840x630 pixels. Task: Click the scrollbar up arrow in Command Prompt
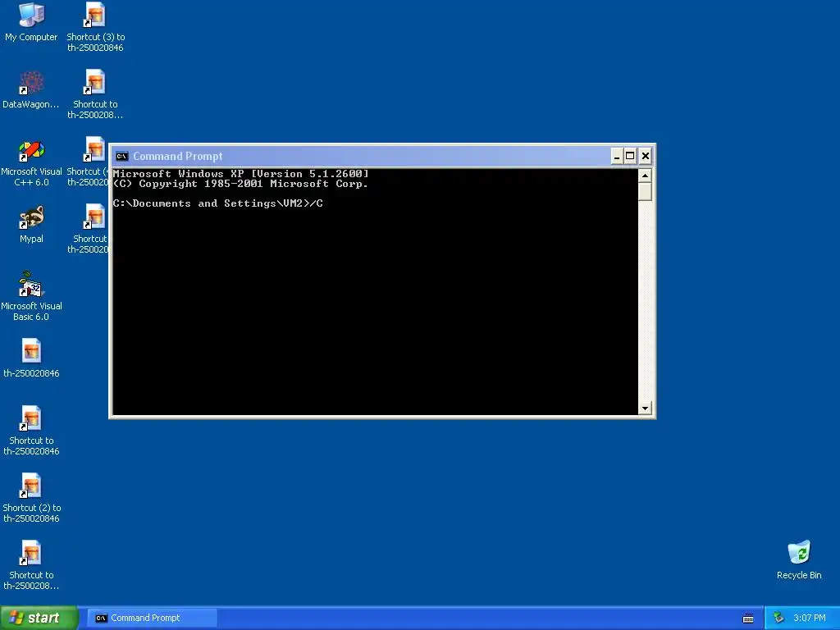coord(645,176)
